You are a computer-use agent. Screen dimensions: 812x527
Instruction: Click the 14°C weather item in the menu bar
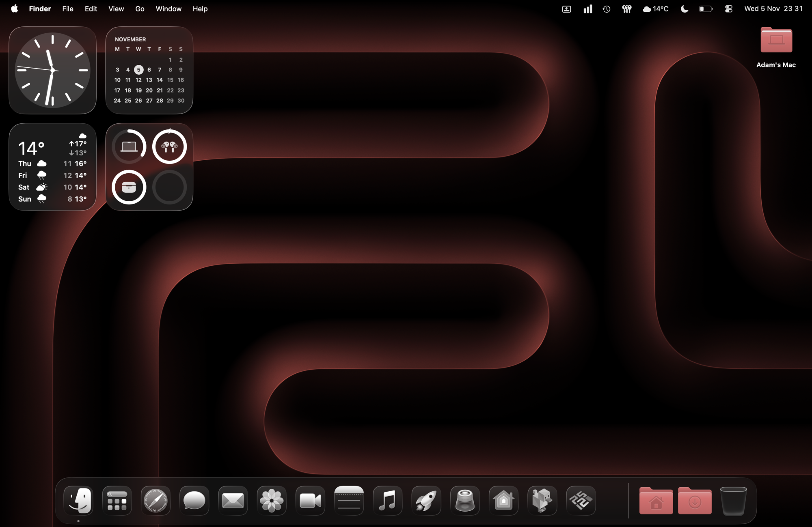pyautogui.click(x=655, y=9)
